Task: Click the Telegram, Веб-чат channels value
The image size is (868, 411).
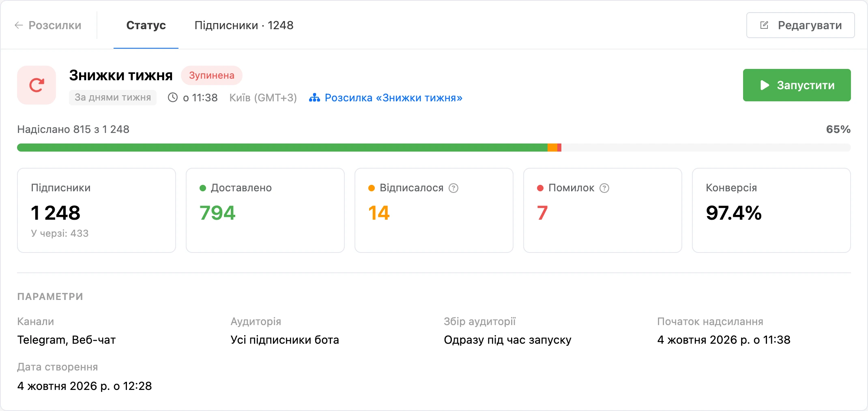Action: 67,340
